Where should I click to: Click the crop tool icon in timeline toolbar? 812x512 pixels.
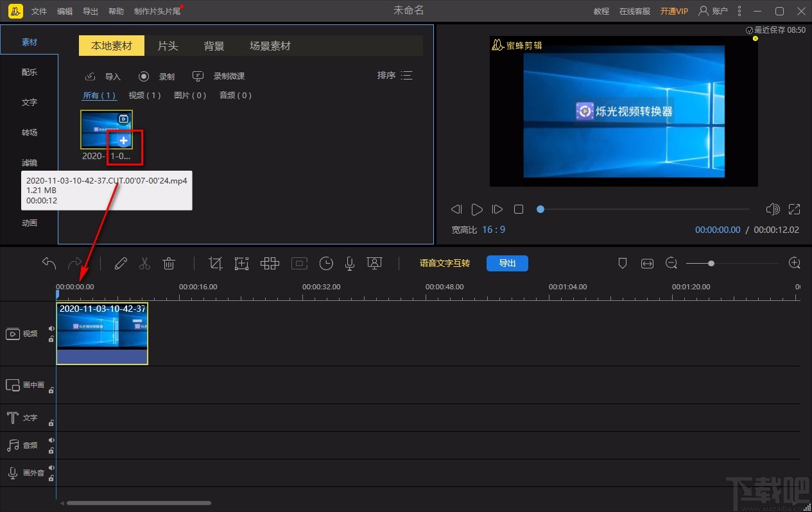tap(216, 263)
